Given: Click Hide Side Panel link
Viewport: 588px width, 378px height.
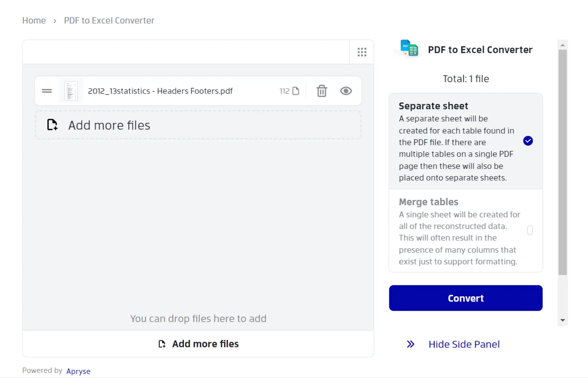Looking at the screenshot, I should (464, 344).
